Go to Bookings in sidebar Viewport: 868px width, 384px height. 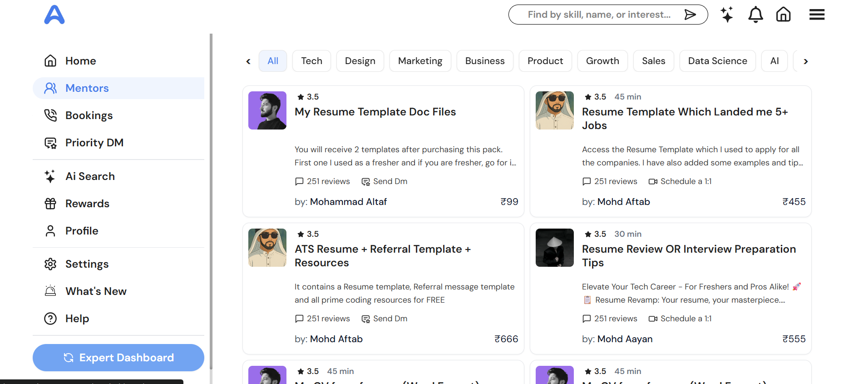pos(89,115)
